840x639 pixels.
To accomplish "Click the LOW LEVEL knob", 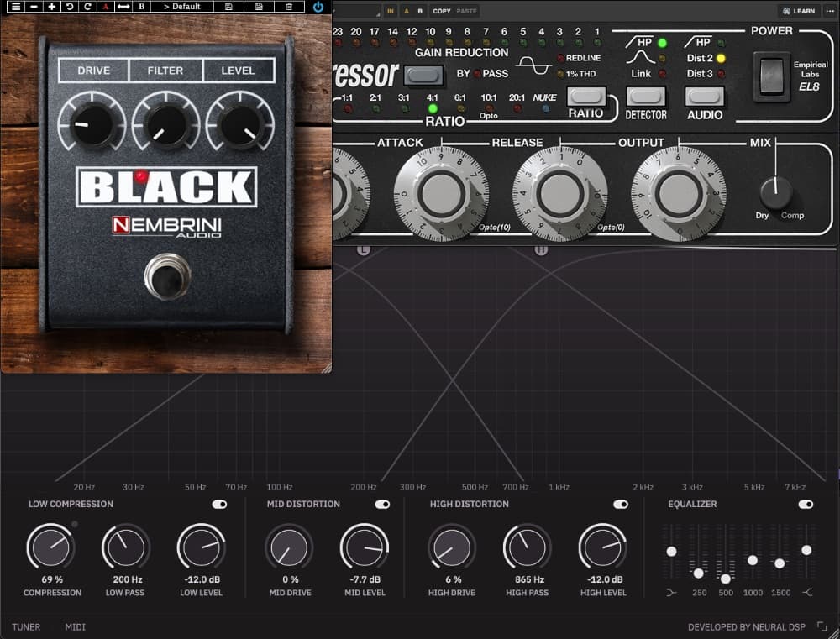I will coord(201,547).
